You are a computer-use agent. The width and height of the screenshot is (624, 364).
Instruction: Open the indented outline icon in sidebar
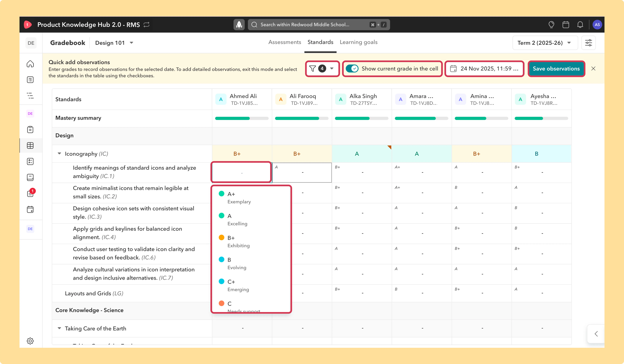point(30,95)
